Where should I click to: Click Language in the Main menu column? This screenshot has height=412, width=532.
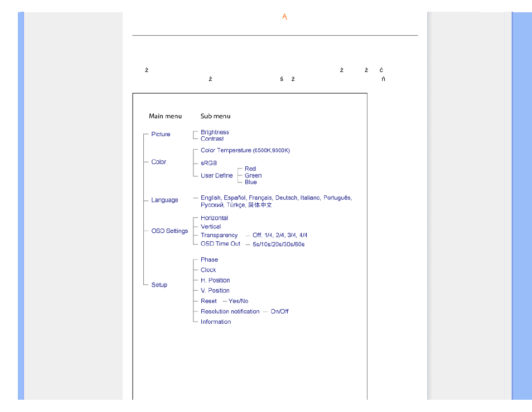pyautogui.click(x=165, y=200)
